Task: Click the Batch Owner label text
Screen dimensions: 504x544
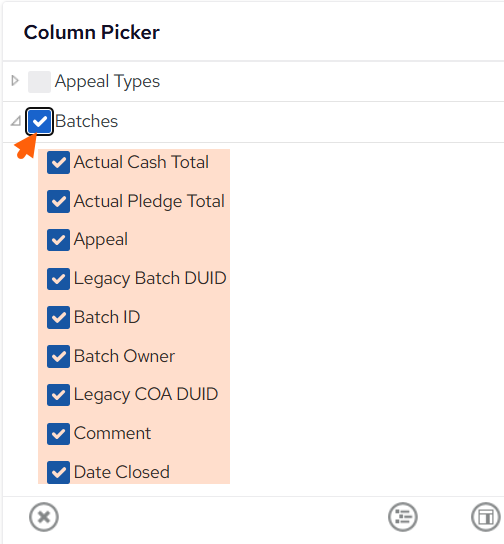Action: click(124, 356)
